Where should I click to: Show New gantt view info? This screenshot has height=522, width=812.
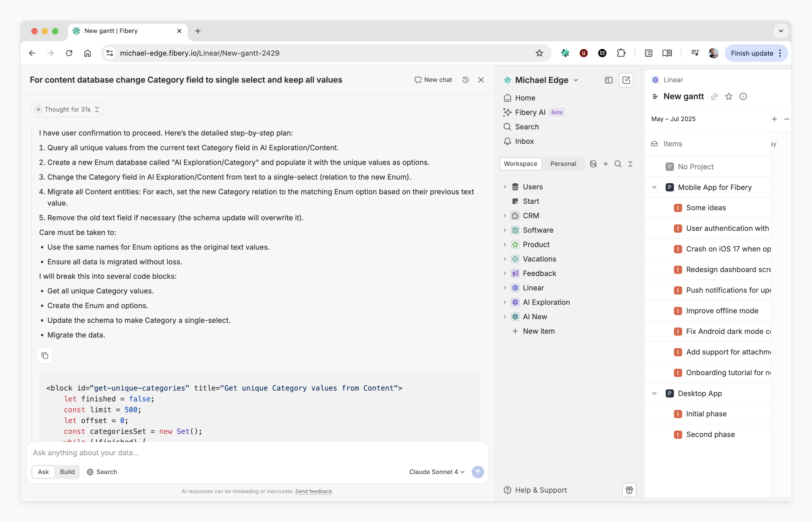point(743,97)
